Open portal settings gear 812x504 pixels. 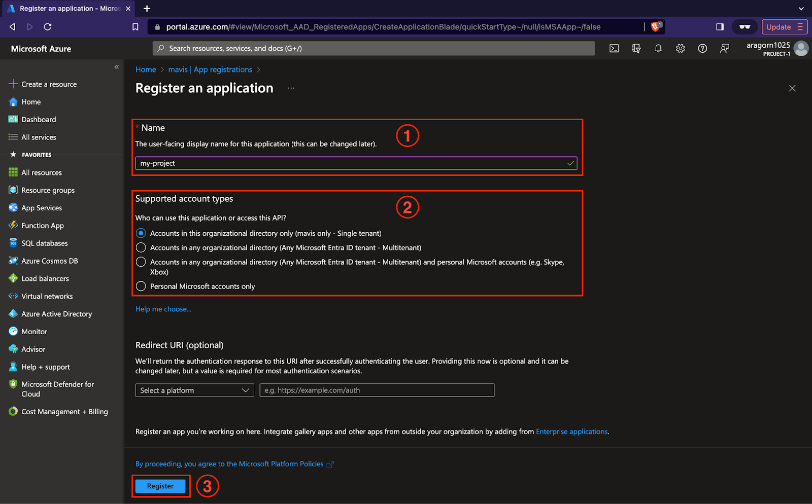coord(681,48)
